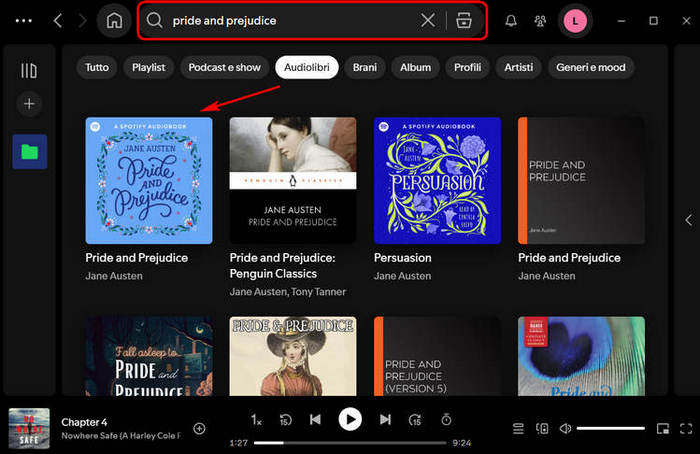Select the Profili filter
Viewport: 700px width, 454px height.
click(467, 67)
